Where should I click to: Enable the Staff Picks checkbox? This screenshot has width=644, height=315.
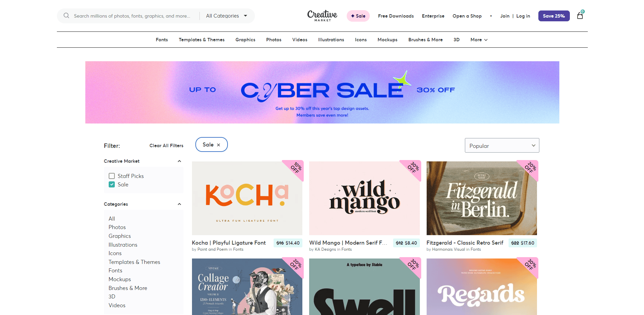[112, 176]
